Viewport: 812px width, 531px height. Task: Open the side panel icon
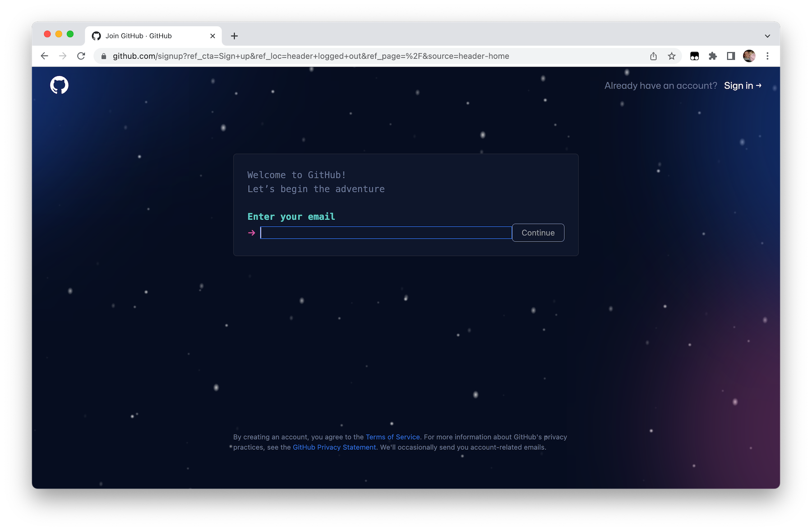coord(730,56)
